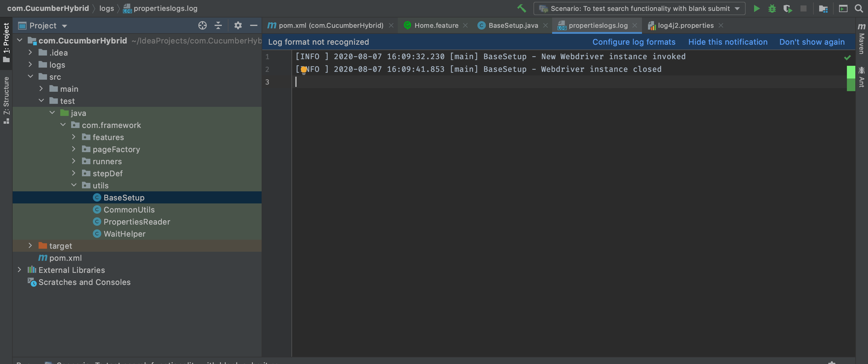Expand the stepDef package folder
This screenshot has height=364, width=868.
click(x=73, y=174)
